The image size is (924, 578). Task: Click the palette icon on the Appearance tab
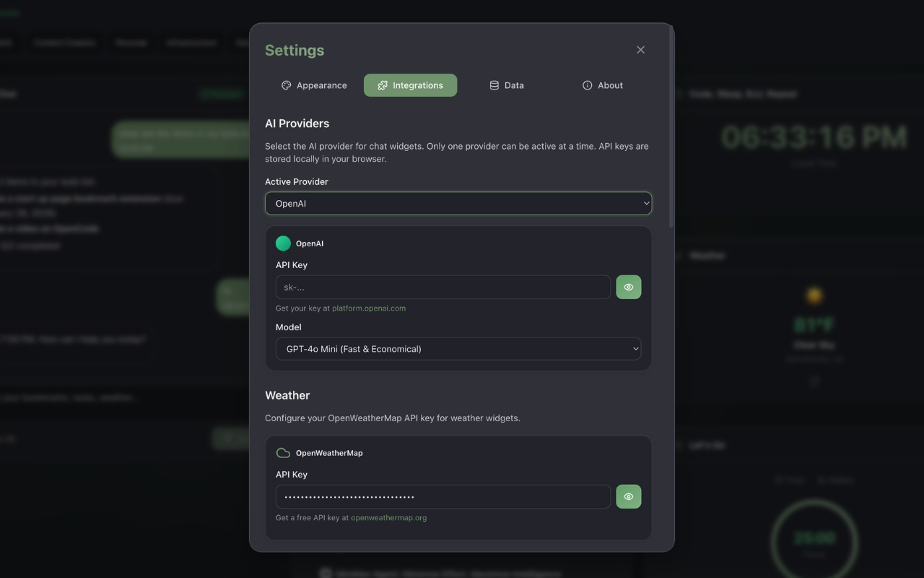tap(287, 85)
